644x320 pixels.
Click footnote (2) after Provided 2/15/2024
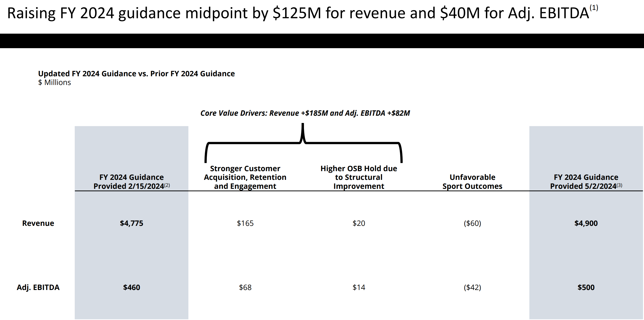pos(167,185)
